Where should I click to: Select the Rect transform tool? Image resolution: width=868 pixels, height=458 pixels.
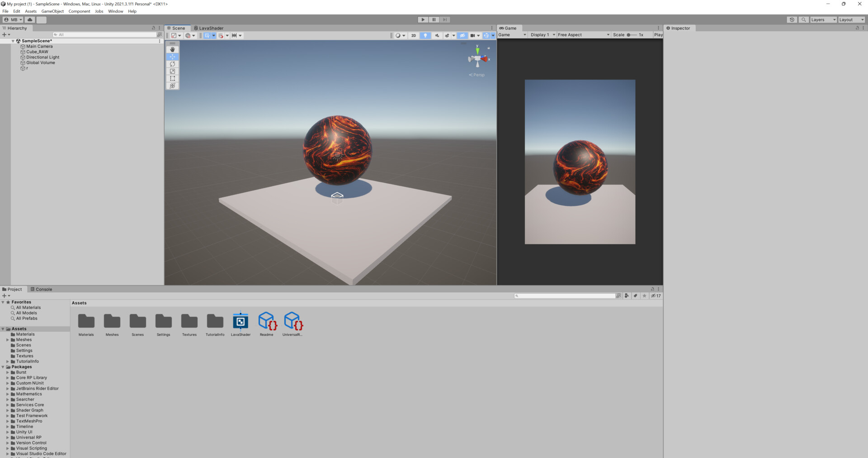(x=172, y=78)
